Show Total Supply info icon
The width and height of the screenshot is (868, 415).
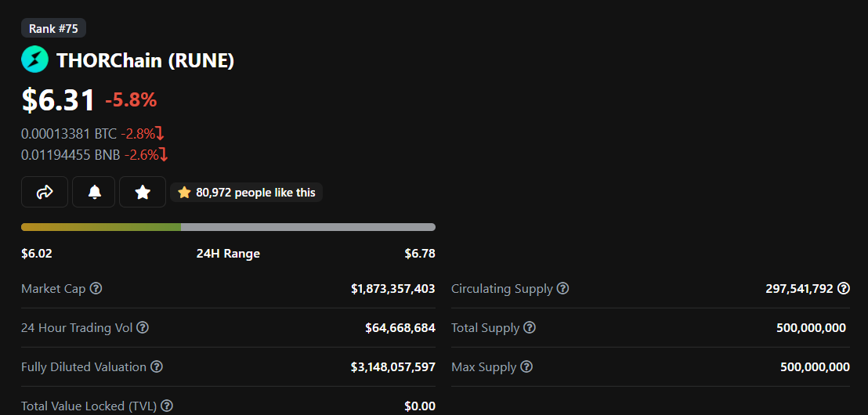[530, 327]
